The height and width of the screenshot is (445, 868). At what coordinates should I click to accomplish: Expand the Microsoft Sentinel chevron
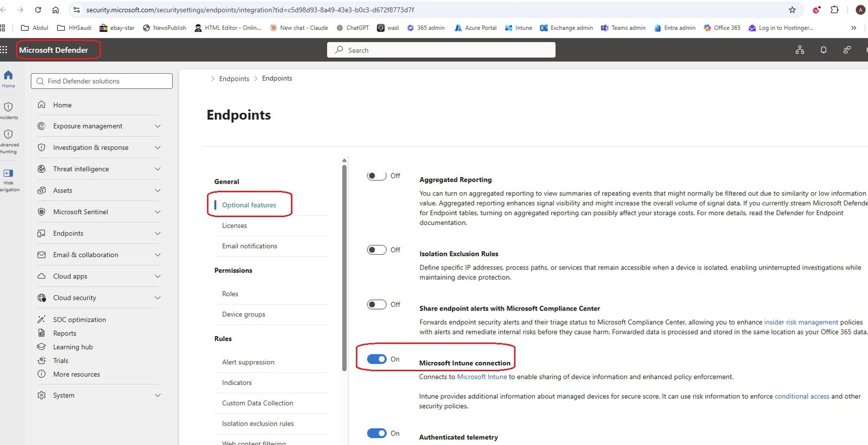tap(157, 212)
